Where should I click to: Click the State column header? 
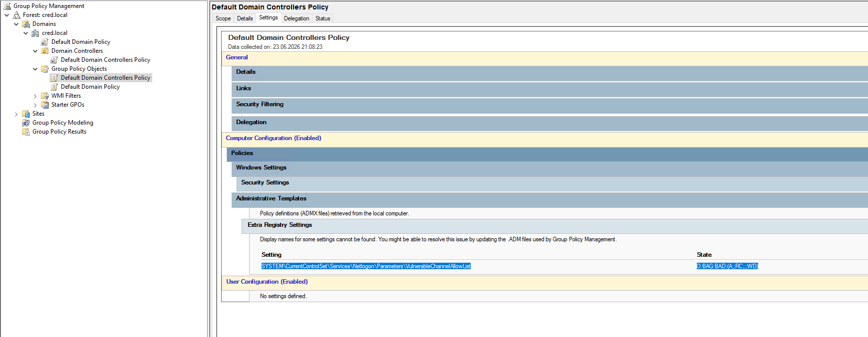tap(704, 255)
